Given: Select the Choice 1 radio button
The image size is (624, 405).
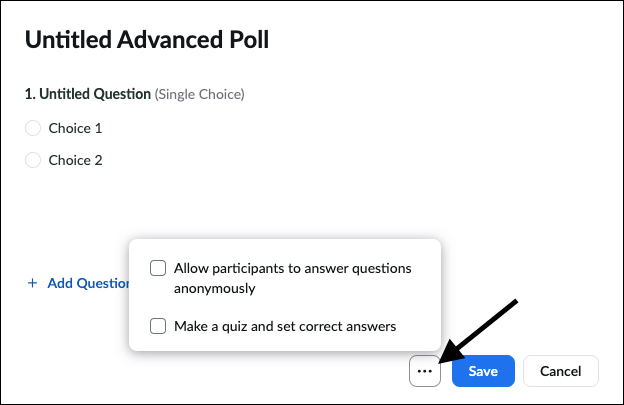Looking at the screenshot, I should (33, 128).
